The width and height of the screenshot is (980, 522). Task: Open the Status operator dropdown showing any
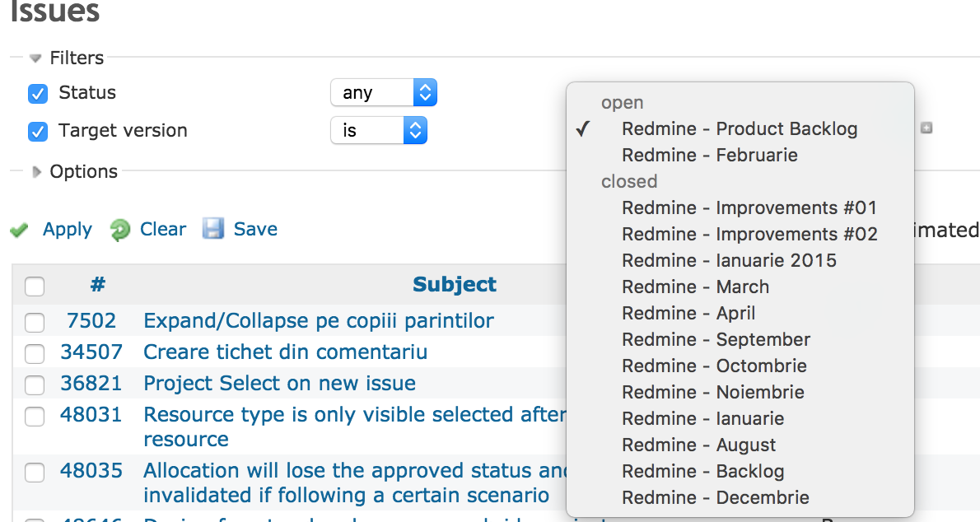pos(383,93)
